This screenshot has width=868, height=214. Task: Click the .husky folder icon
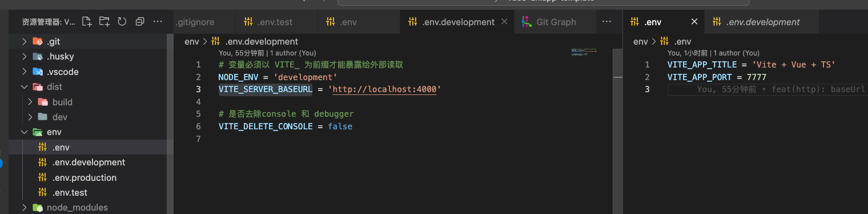[38, 57]
